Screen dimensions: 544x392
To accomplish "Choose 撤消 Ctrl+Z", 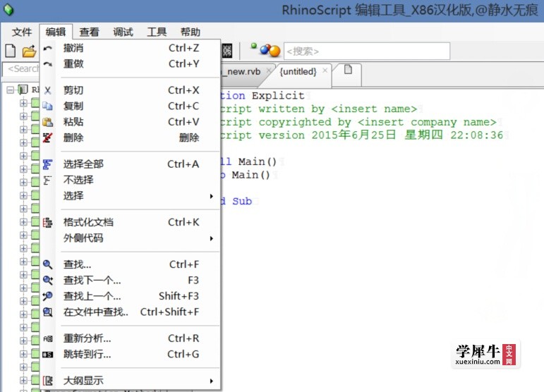I will (x=131, y=48).
